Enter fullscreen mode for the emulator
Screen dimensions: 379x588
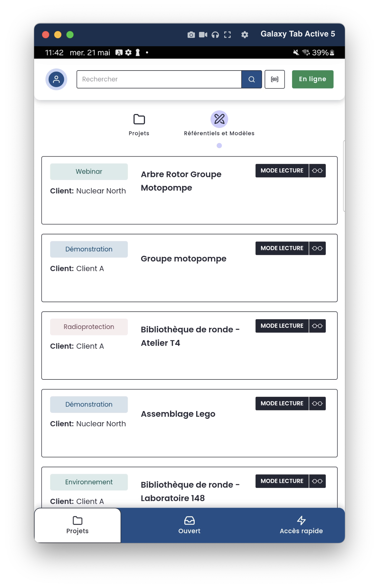pyautogui.click(x=228, y=35)
